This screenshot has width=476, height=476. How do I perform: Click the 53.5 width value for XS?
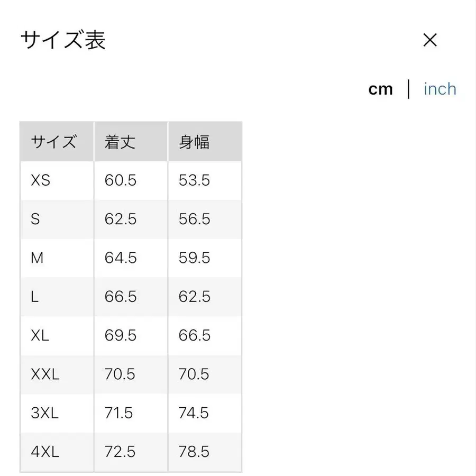[x=193, y=180]
